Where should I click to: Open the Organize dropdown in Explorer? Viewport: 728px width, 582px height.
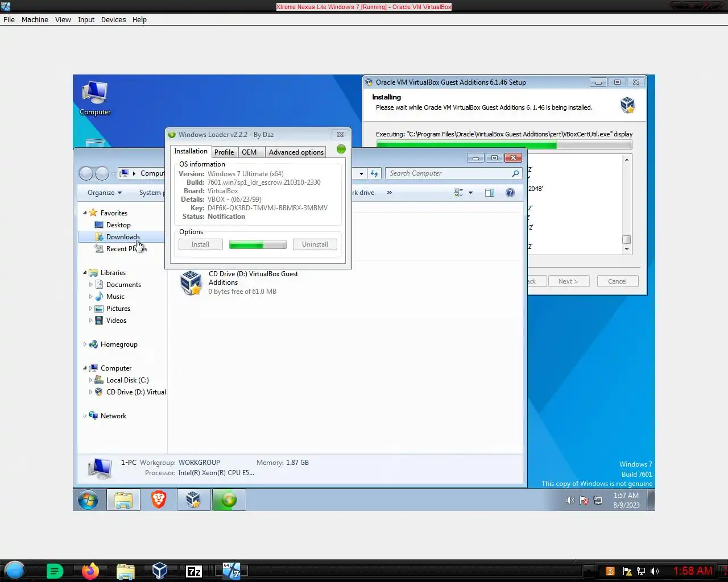coord(105,193)
